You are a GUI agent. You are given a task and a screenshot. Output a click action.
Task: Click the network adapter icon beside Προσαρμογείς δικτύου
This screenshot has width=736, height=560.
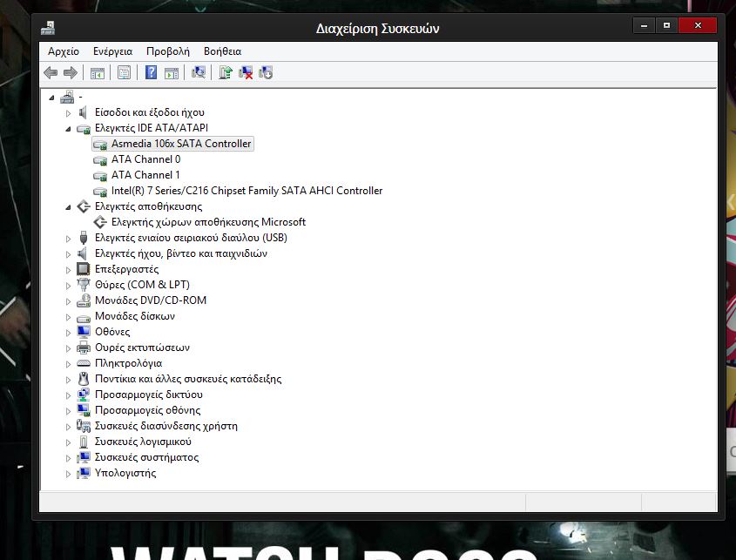[84, 395]
